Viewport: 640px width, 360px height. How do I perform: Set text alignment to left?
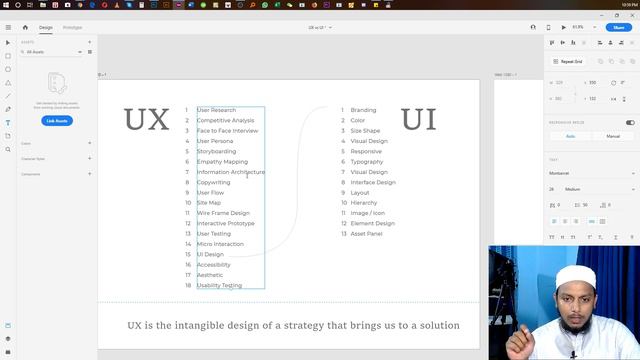(x=554, y=221)
